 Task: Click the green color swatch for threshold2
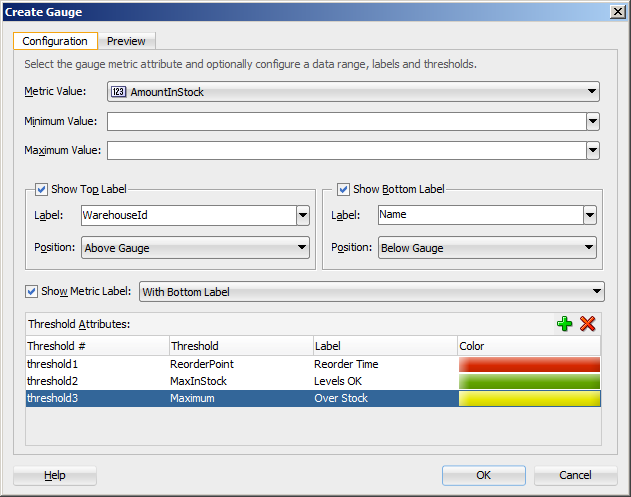click(529, 381)
